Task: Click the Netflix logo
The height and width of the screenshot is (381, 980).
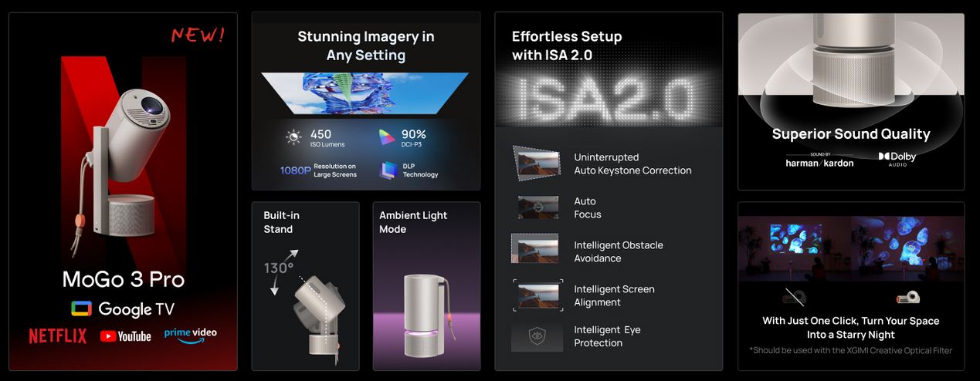Action: [58, 336]
